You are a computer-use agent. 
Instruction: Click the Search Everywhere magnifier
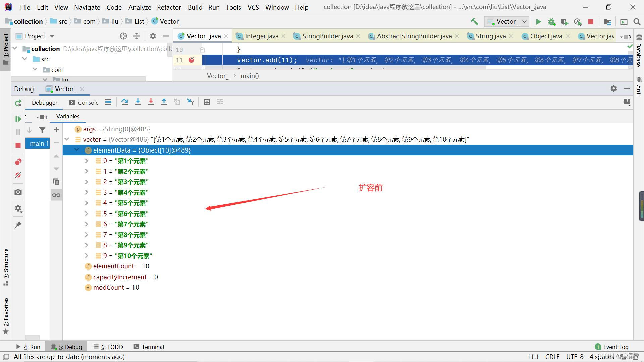(637, 22)
